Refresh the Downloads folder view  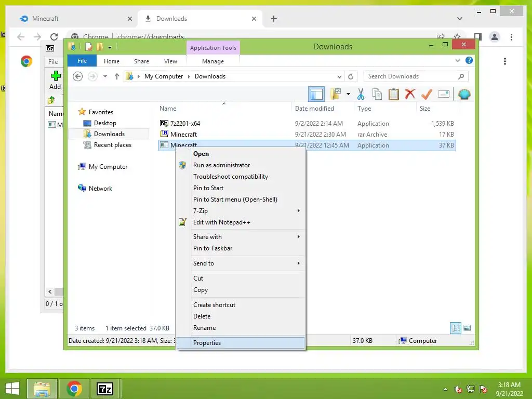click(x=351, y=76)
